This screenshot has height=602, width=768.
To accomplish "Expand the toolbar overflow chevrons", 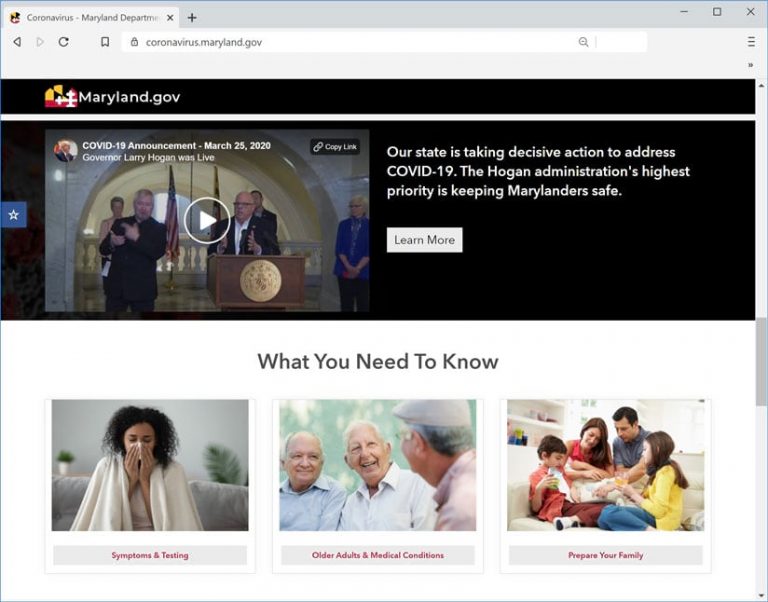I will (750, 65).
